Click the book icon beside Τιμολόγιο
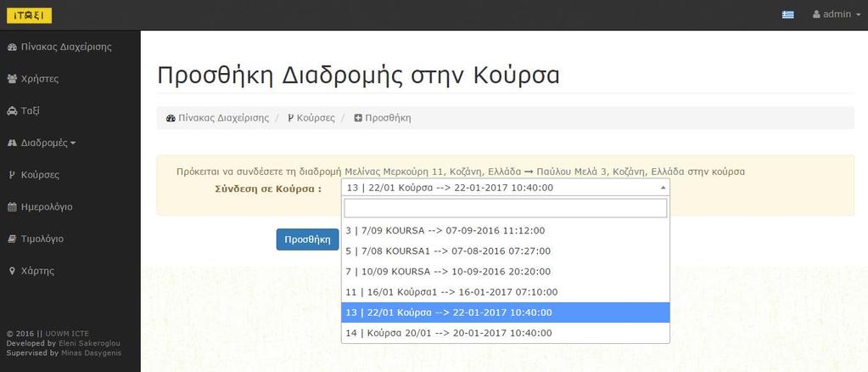This screenshot has height=372, width=868. (12, 239)
